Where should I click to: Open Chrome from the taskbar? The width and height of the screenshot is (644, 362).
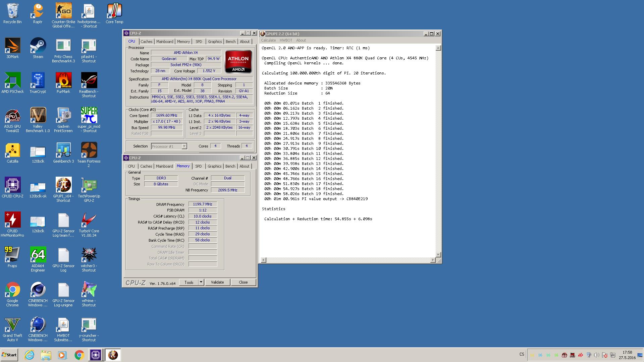[x=79, y=355]
